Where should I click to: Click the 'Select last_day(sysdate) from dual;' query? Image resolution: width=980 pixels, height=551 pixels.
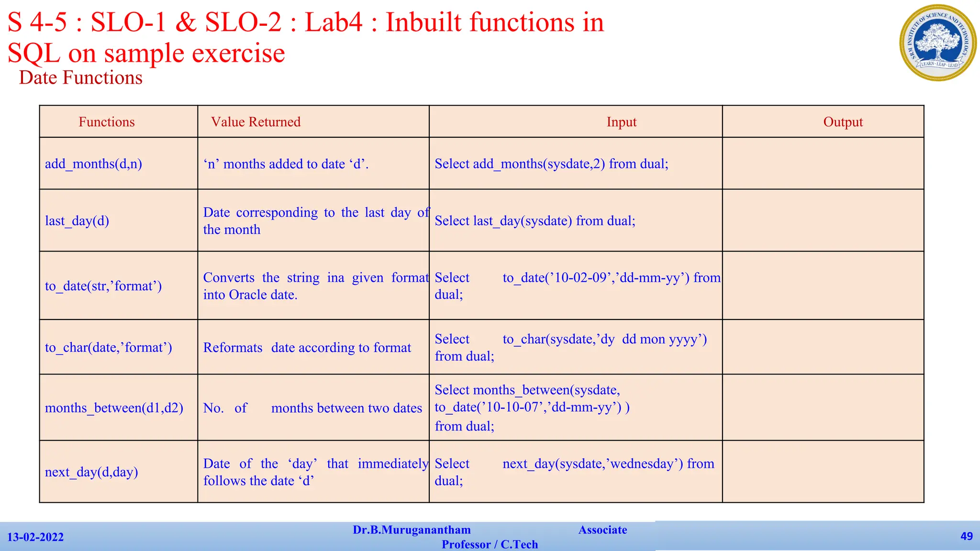(535, 221)
